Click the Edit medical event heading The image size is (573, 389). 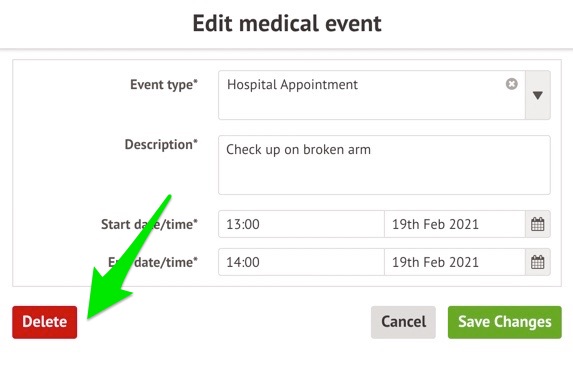pyautogui.click(x=287, y=23)
